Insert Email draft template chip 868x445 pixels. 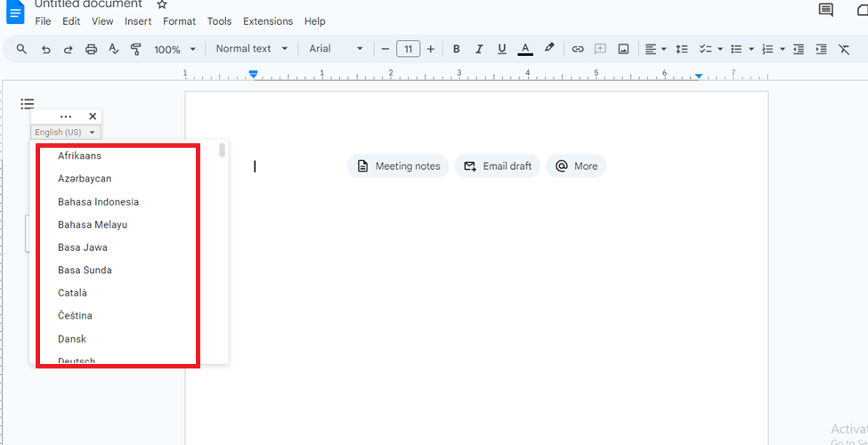coord(497,166)
